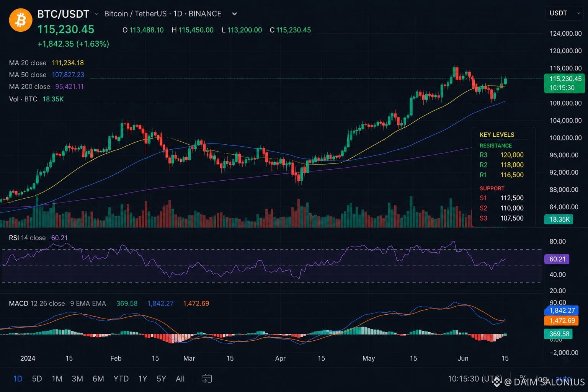Click the 80.00 RSI axis label
The image size is (588, 392).
(x=558, y=242)
